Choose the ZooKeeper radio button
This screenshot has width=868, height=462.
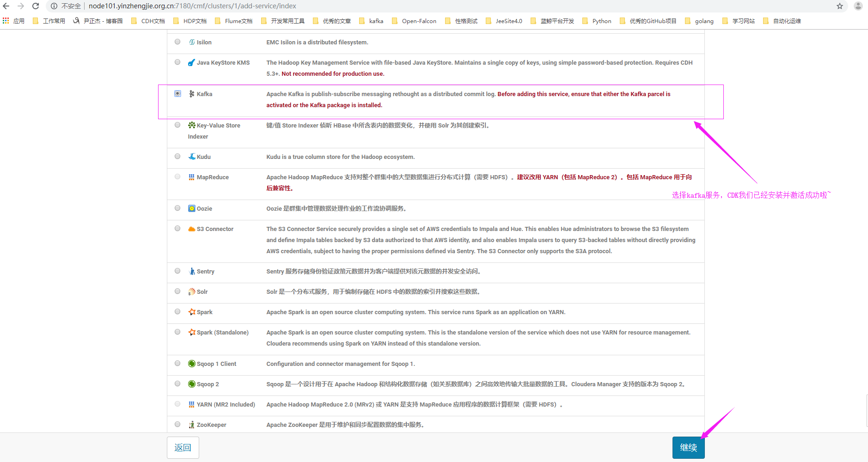pyautogui.click(x=177, y=424)
